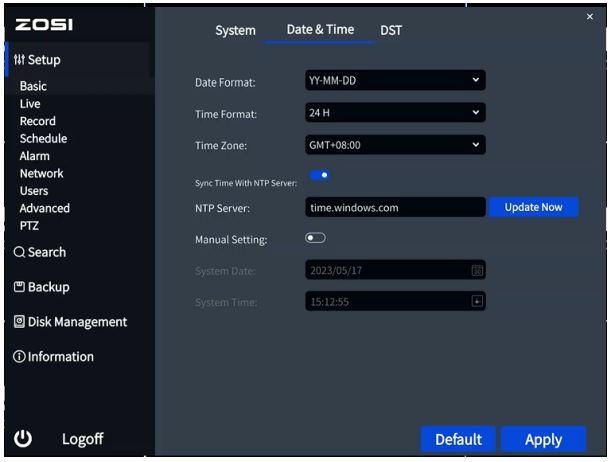Viewport: 611px width, 462px height.
Task: Expand the Date Format dropdown
Action: click(394, 81)
